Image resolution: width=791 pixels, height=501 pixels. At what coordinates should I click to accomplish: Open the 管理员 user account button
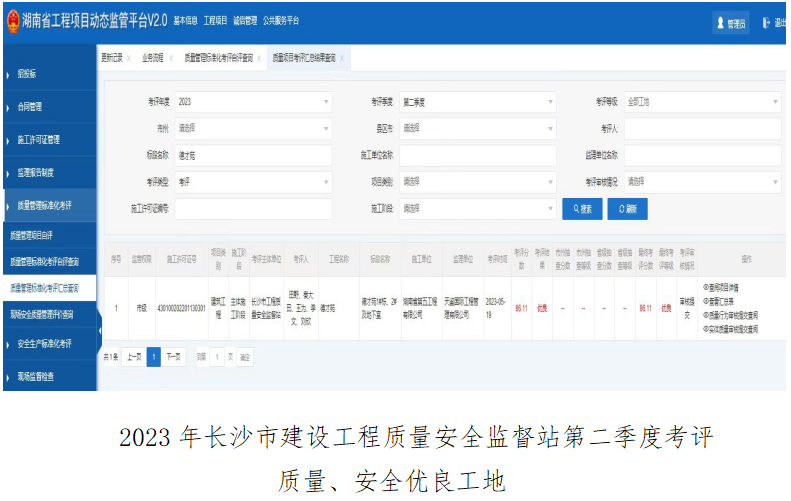click(730, 23)
